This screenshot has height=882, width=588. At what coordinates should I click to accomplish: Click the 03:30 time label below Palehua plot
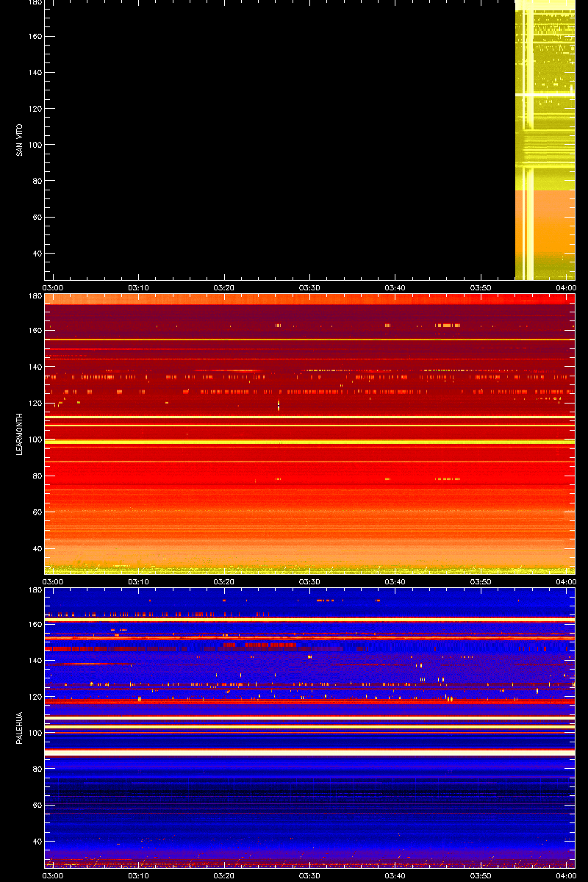(x=309, y=876)
